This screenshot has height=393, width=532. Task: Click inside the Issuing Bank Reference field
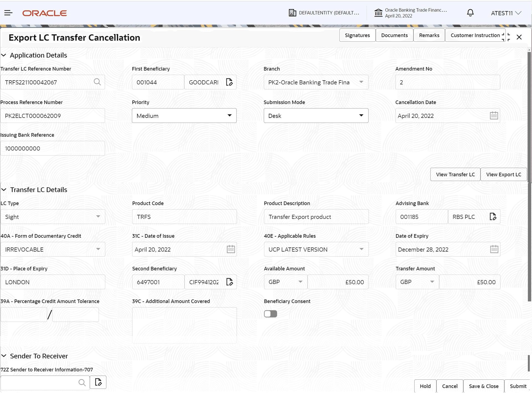53,148
